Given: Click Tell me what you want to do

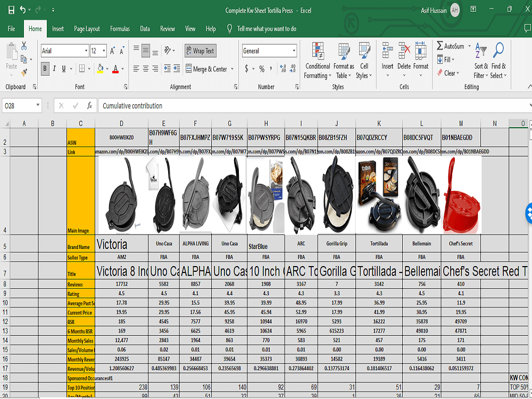Looking at the screenshot, I should point(267,29).
